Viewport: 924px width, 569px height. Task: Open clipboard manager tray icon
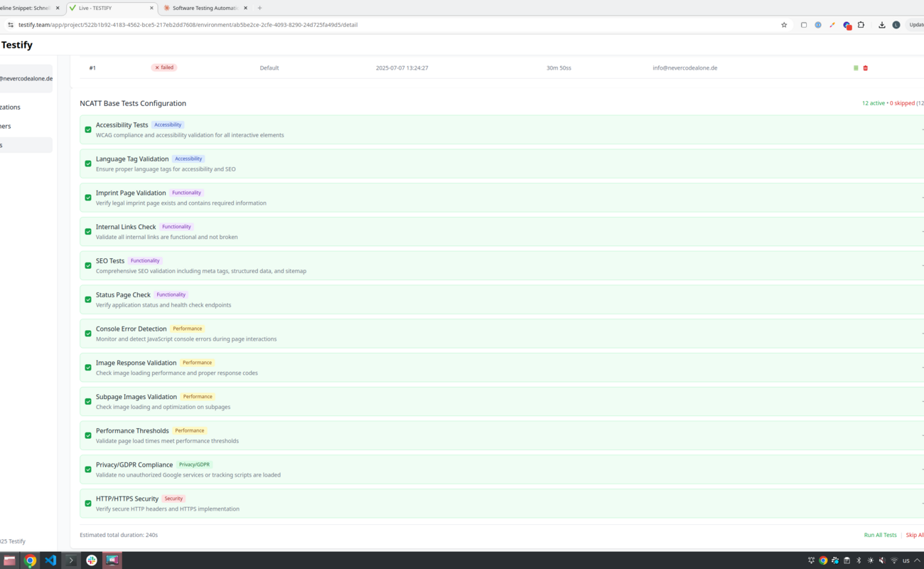847,560
